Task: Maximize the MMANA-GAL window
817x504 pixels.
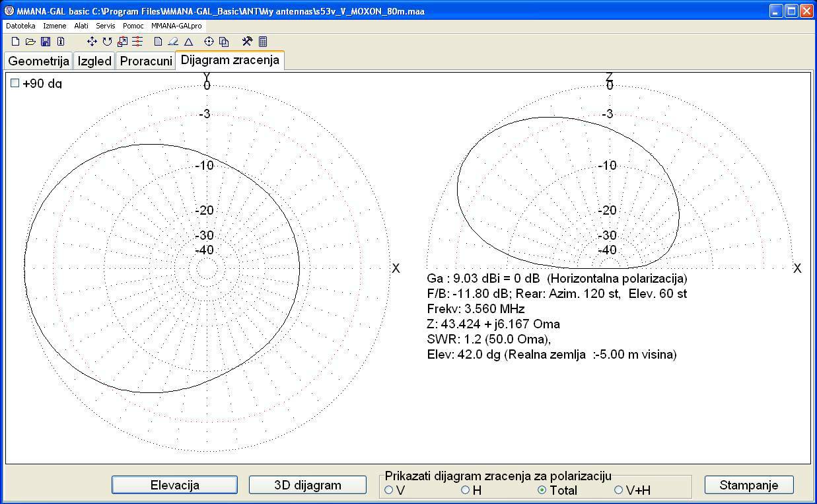Action: pyautogui.click(x=792, y=11)
